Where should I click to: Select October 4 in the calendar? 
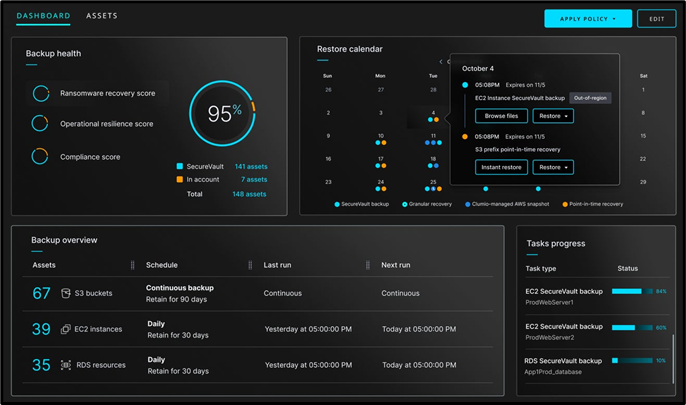click(433, 116)
